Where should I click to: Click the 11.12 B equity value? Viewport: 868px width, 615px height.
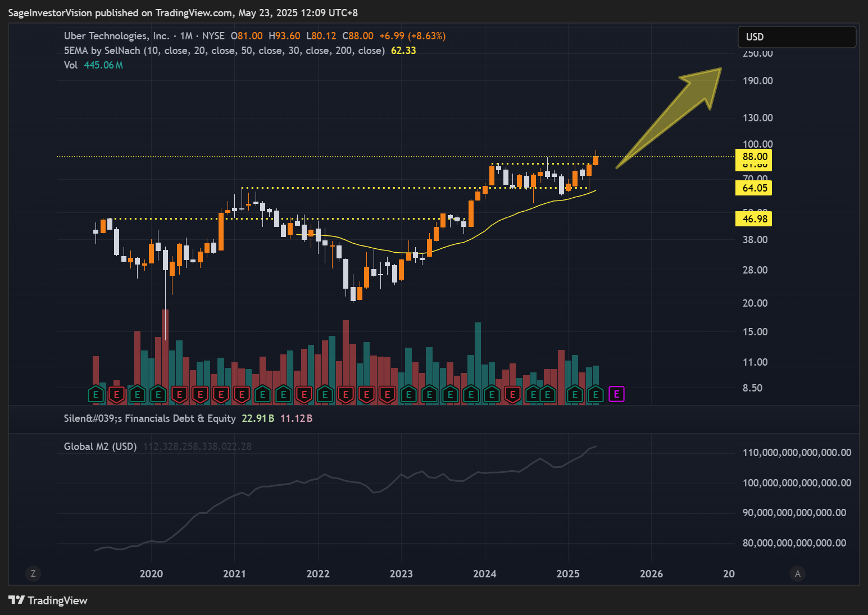click(x=296, y=418)
